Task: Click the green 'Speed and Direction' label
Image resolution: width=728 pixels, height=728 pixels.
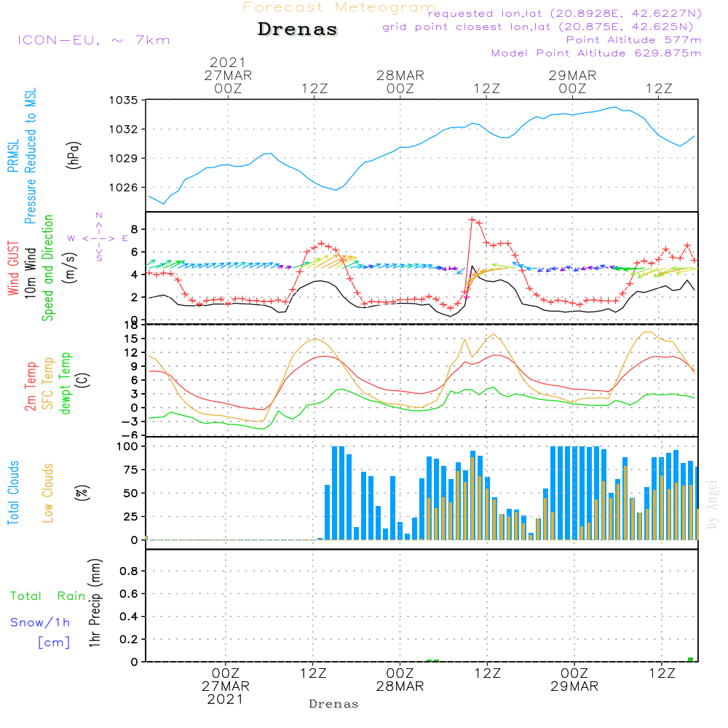Action: [x=48, y=268]
